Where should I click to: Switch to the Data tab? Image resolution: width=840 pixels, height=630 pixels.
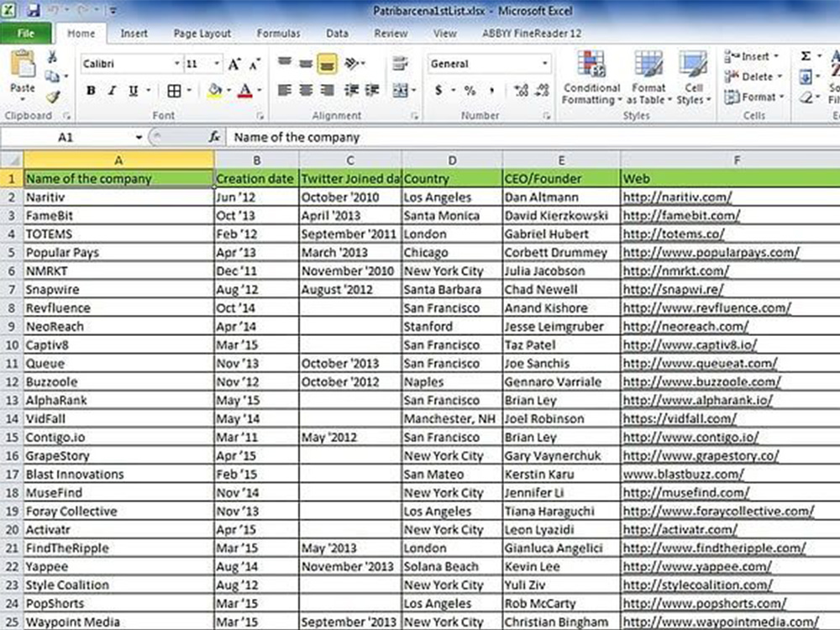point(337,34)
